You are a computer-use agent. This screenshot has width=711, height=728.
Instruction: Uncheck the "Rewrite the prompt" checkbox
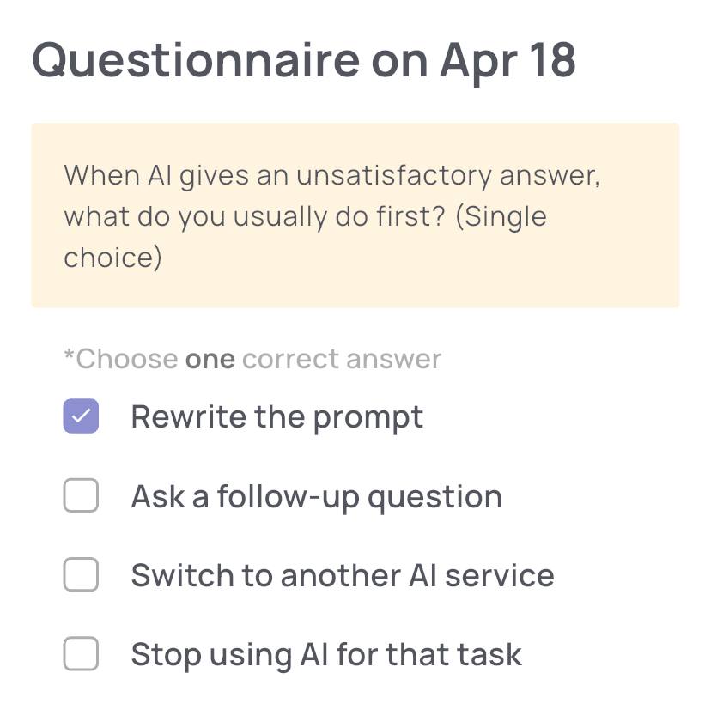click(x=81, y=416)
